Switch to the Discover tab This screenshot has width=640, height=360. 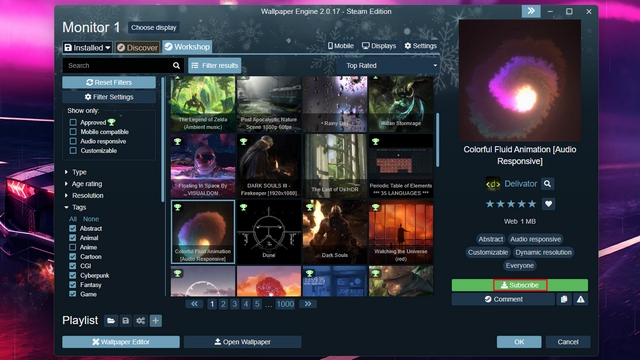point(138,48)
